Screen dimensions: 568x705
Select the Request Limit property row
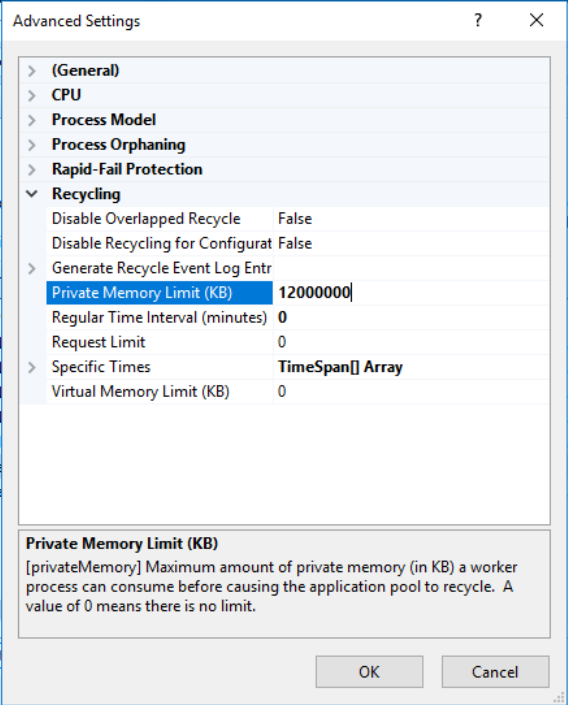pyautogui.click(x=297, y=343)
